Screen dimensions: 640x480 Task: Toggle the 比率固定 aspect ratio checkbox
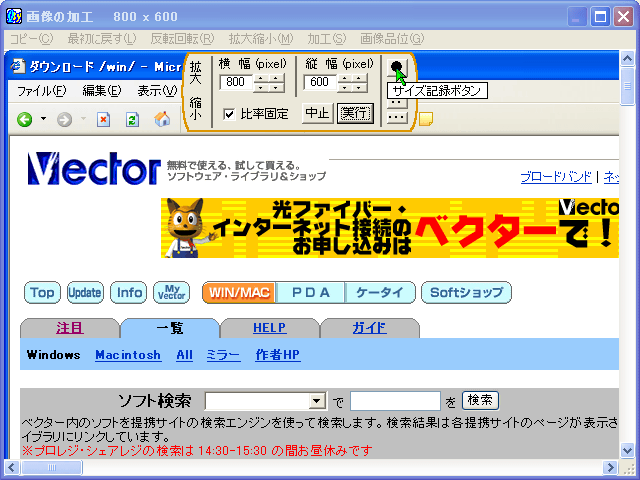(229, 114)
